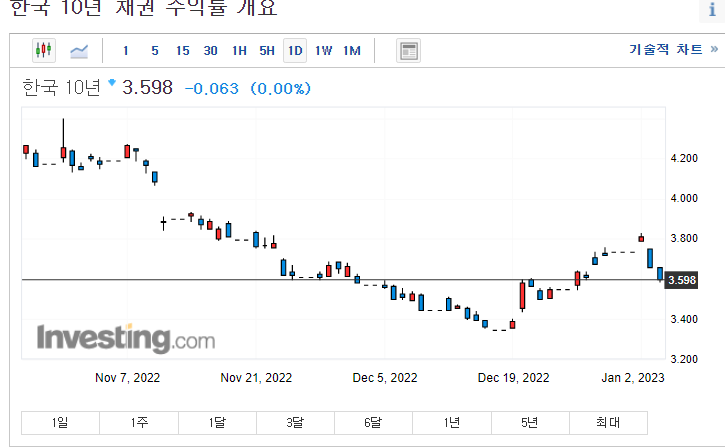
Task: Click the 4.000 y-axis value
Action: (684, 198)
